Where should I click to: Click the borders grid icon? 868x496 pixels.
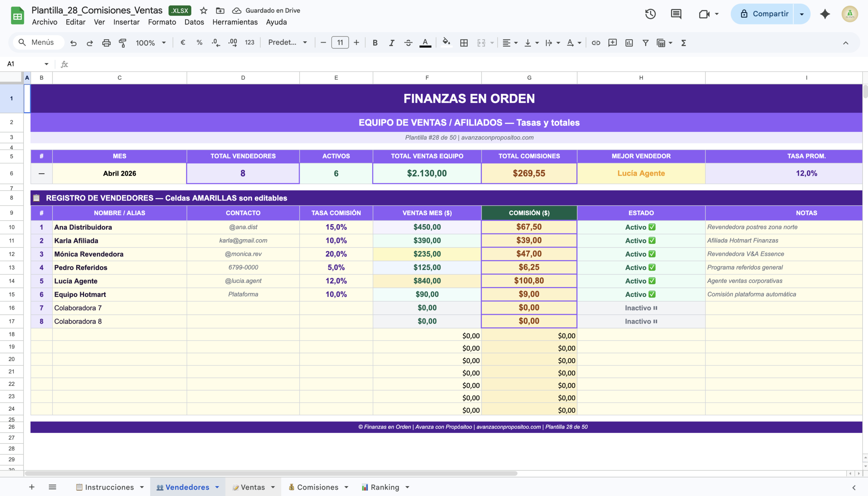[x=463, y=43]
